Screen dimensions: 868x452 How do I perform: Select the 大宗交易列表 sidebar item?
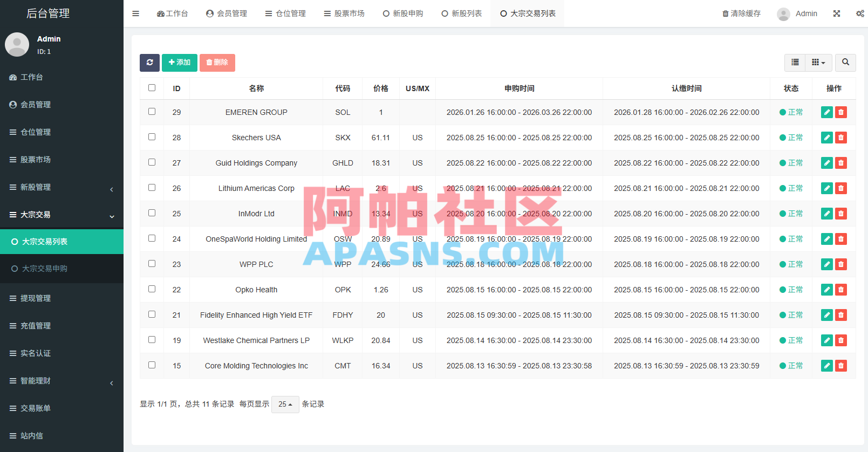61,242
